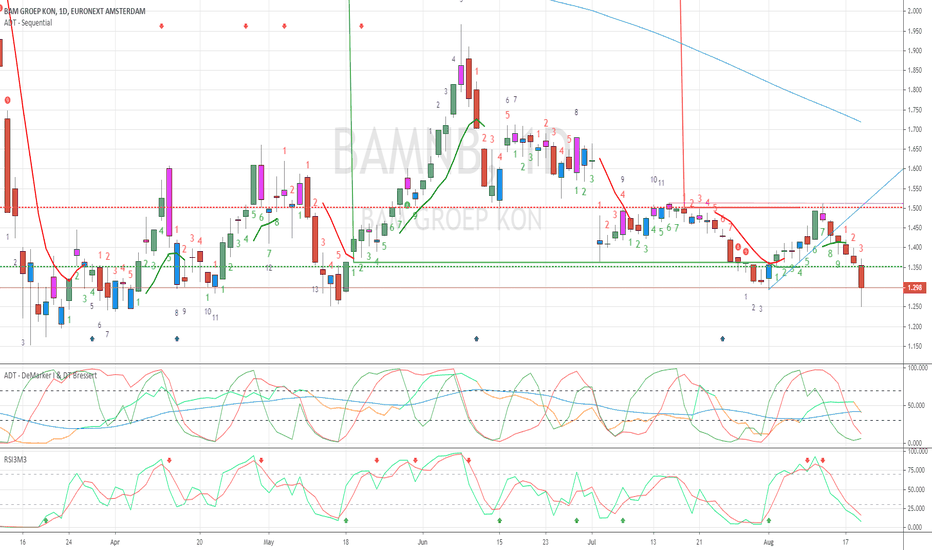Select the green dotted horizontal line at 1.350
This screenshot has height=550, width=932.
click(452, 266)
